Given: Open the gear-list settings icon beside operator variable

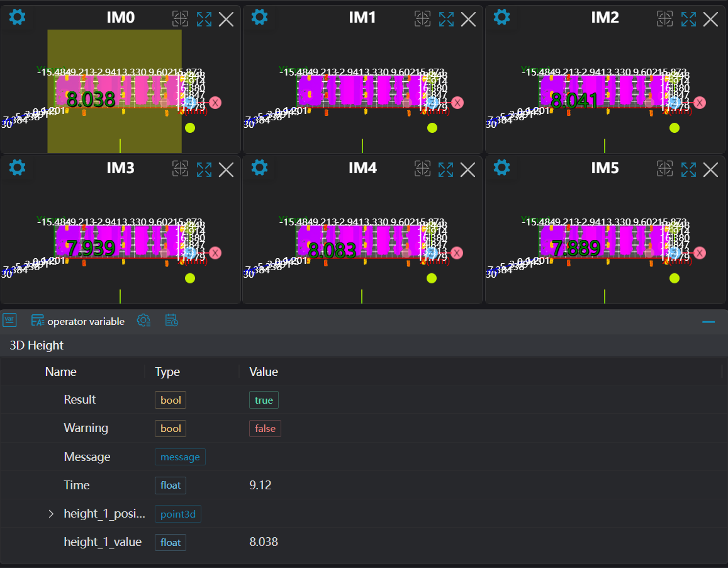Looking at the screenshot, I should point(144,321).
